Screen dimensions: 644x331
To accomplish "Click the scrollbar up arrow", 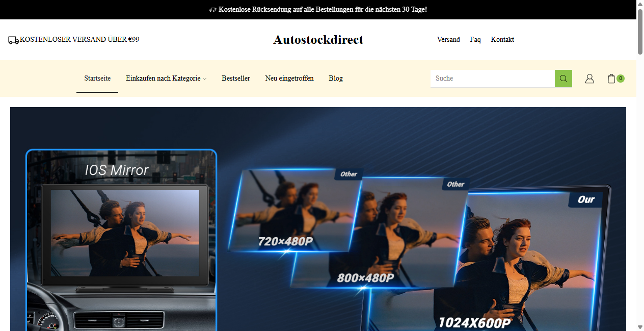I will pyautogui.click(x=640, y=4).
